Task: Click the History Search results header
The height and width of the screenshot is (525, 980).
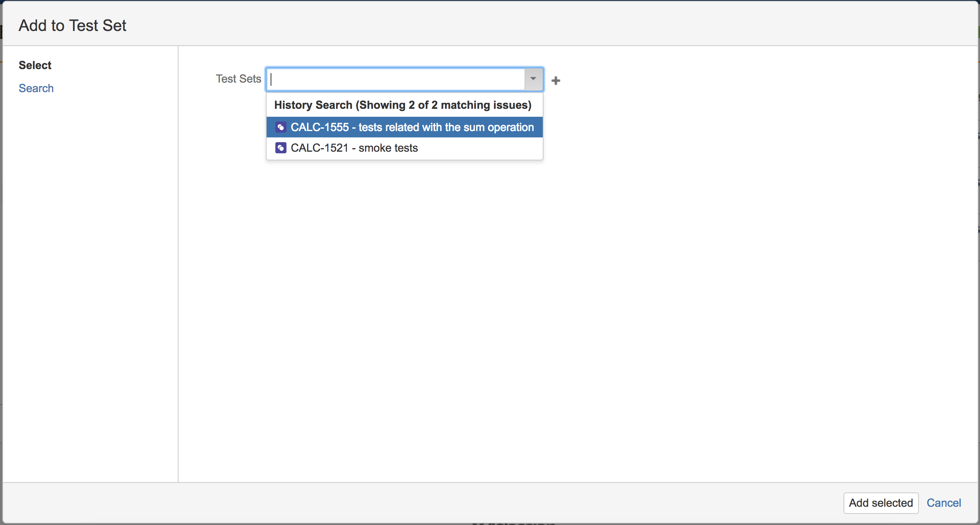Action: pos(403,105)
